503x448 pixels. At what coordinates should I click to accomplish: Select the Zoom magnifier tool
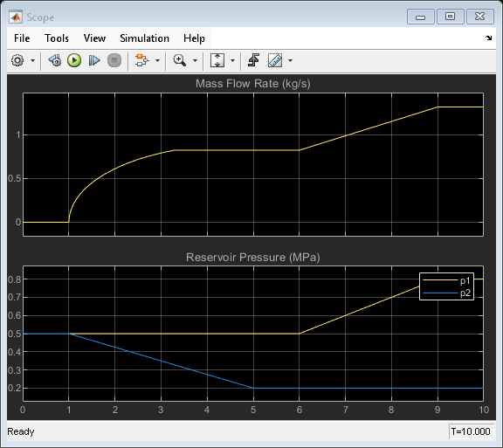(x=179, y=60)
